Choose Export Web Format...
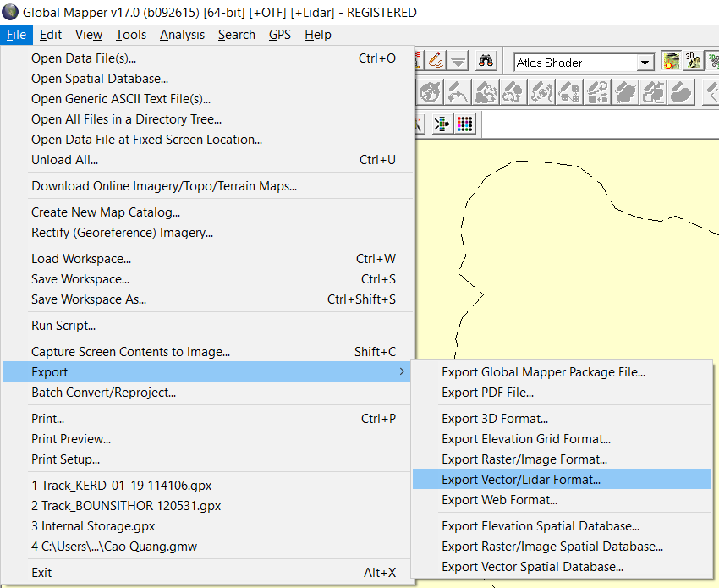The height and width of the screenshot is (588, 719). click(562, 500)
